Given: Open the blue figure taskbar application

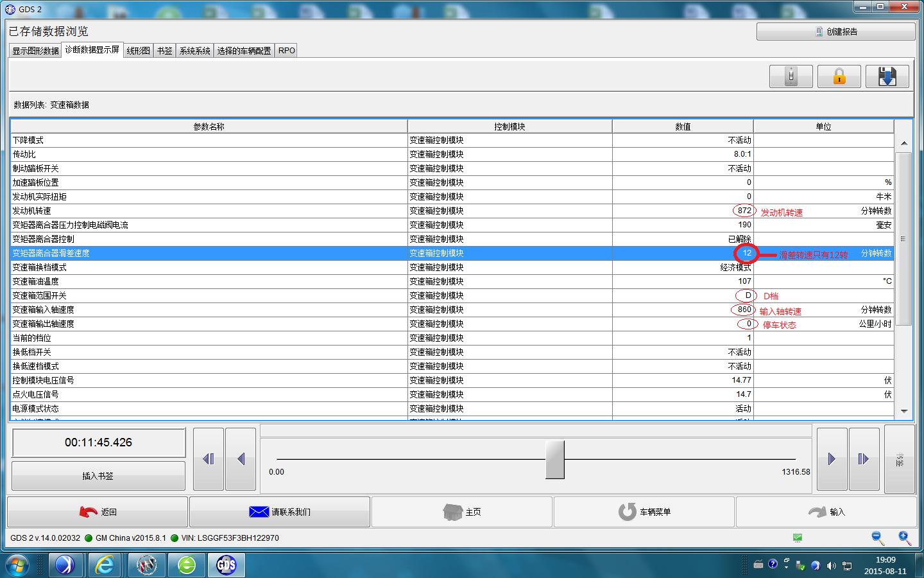Looking at the screenshot, I should tap(65, 565).
